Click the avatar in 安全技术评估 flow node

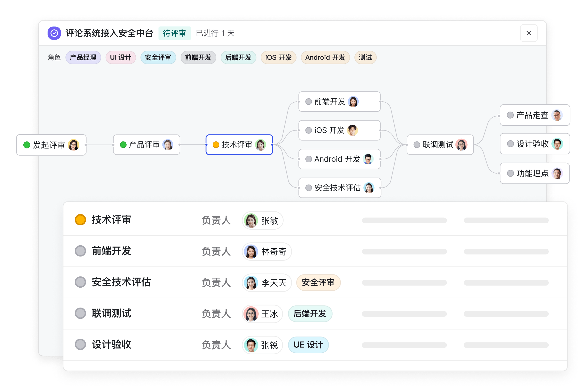pyautogui.click(x=369, y=188)
